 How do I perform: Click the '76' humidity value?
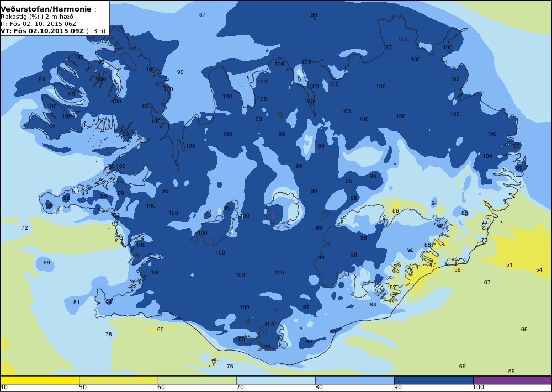pos(230,366)
